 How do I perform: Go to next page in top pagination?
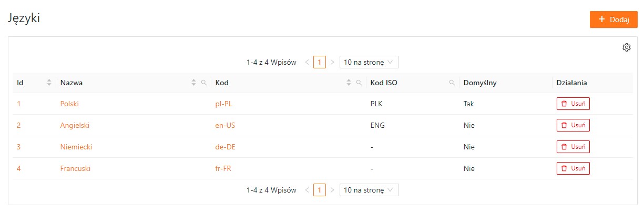tap(332, 62)
